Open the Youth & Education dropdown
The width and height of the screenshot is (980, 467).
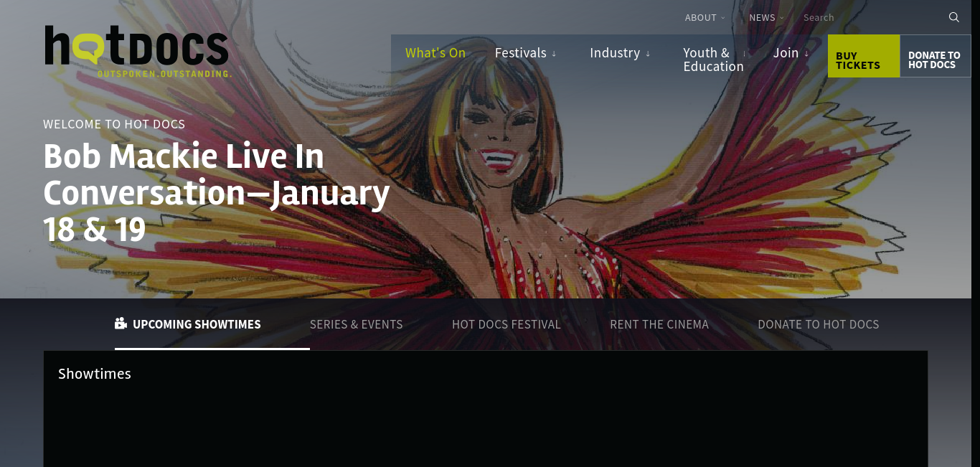click(715, 60)
